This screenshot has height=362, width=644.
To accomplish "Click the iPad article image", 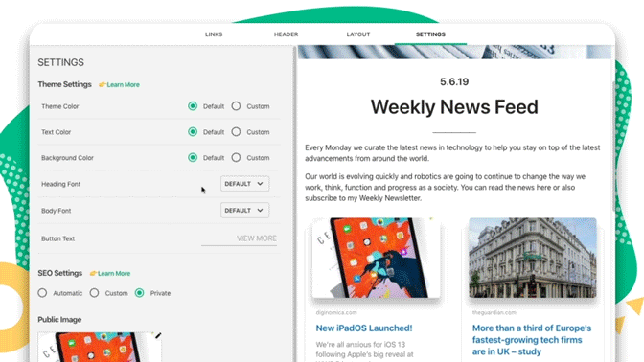I will pos(376,258).
